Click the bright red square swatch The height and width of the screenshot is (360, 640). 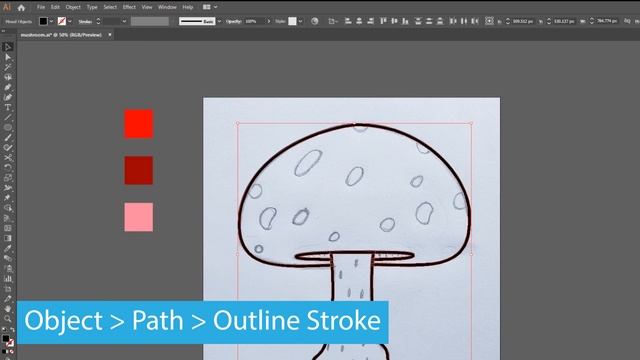pos(139,124)
